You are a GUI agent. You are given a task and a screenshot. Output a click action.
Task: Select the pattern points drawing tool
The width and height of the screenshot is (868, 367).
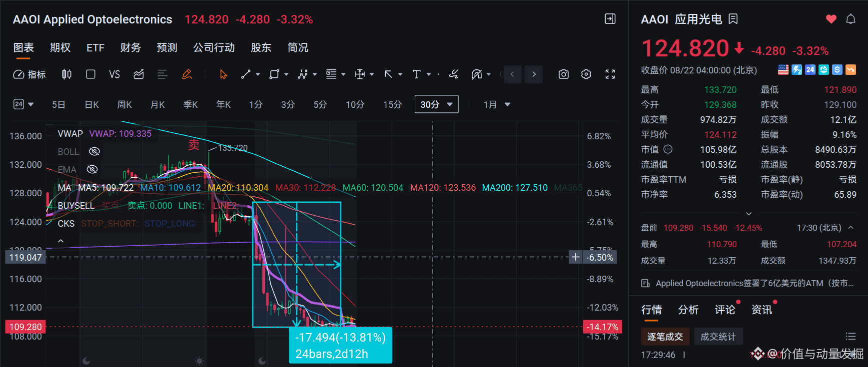(x=302, y=74)
